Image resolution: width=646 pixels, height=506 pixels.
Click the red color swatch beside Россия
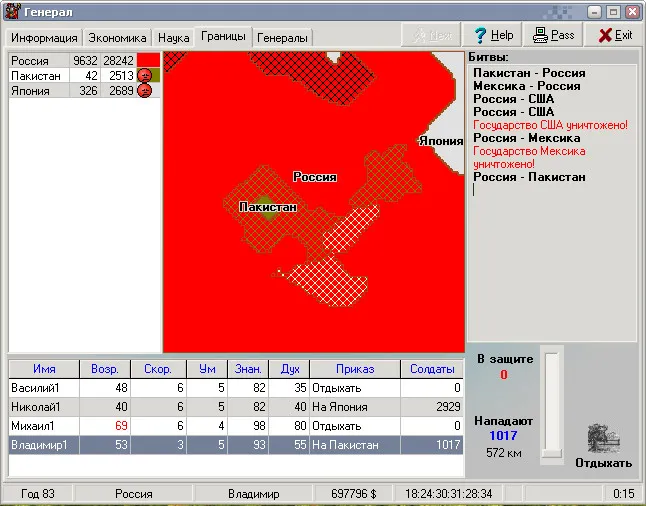[x=148, y=61]
